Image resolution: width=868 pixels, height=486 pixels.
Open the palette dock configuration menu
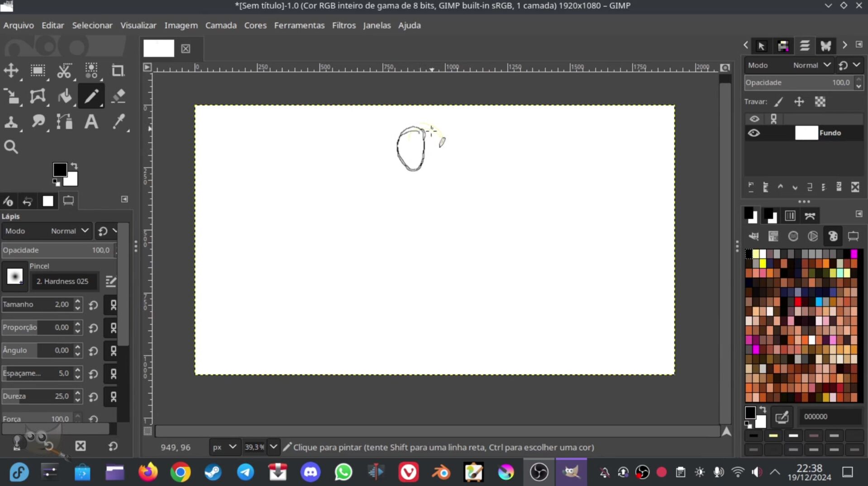(859, 214)
